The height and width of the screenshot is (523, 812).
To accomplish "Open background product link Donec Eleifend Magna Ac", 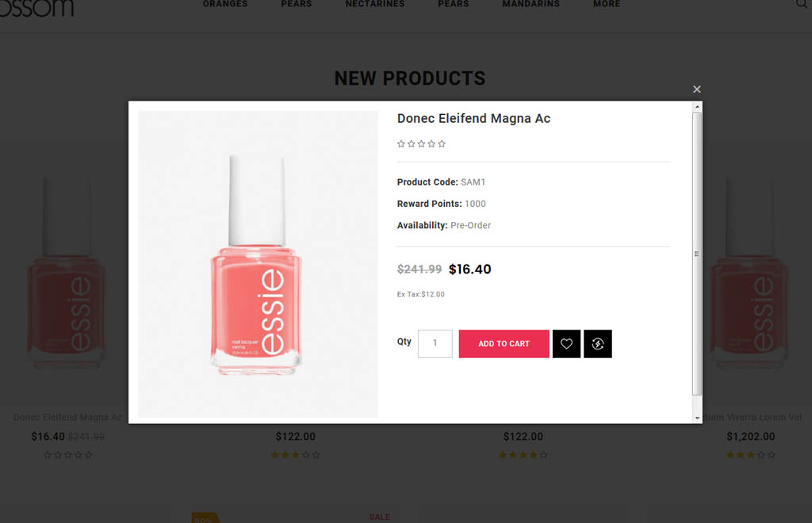I will tap(68, 418).
